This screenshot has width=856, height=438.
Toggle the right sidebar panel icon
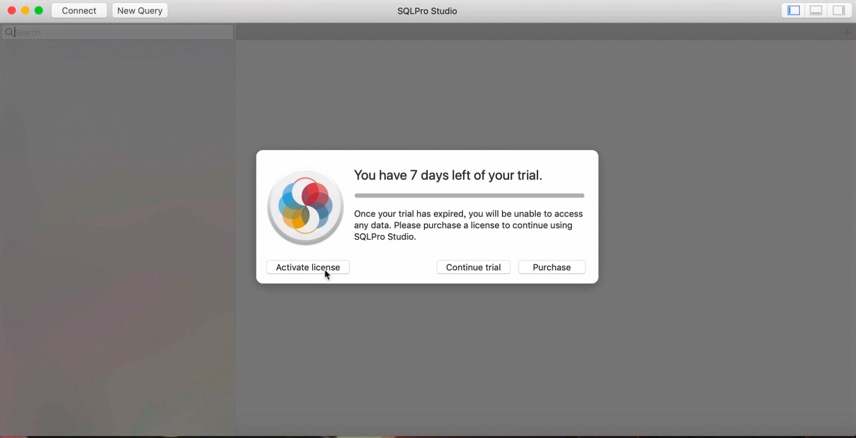click(839, 10)
